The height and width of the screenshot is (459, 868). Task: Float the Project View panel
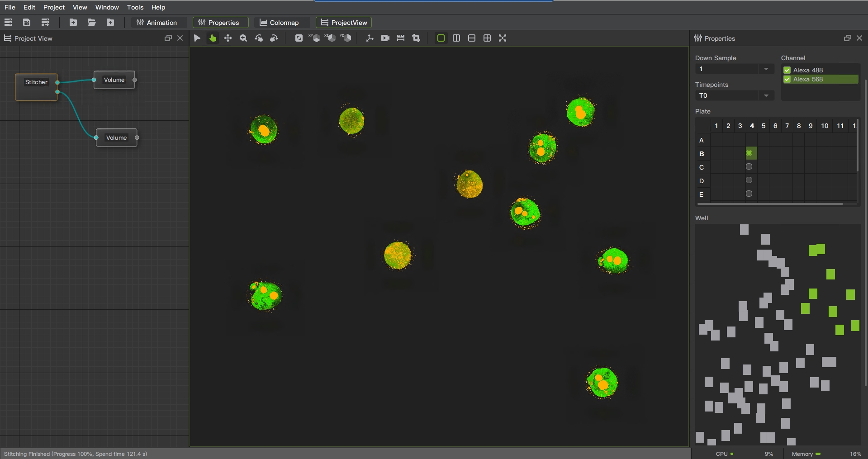click(x=168, y=38)
